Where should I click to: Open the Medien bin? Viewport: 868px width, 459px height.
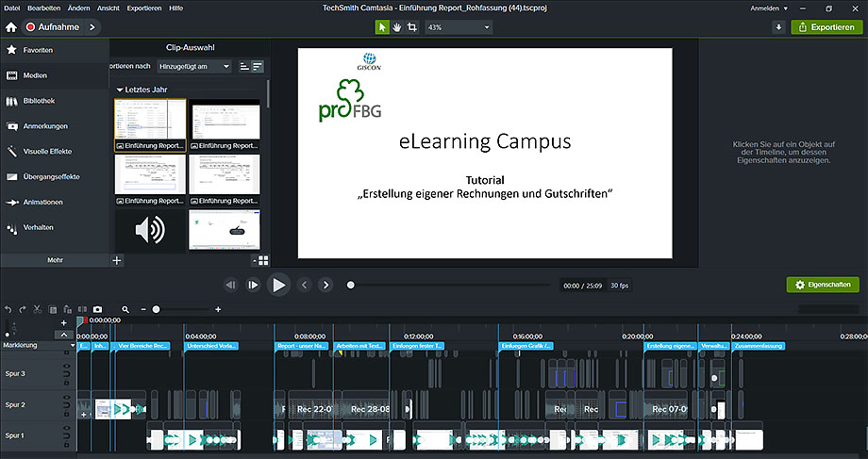(55, 75)
